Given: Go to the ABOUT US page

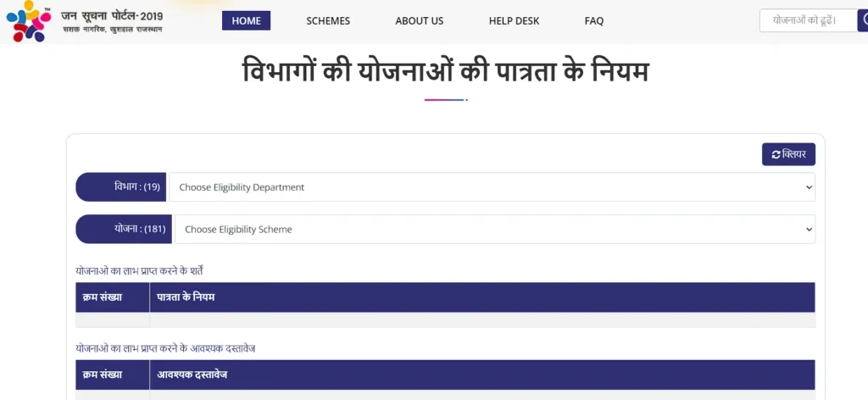Looking at the screenshot, I should (420, 21).
